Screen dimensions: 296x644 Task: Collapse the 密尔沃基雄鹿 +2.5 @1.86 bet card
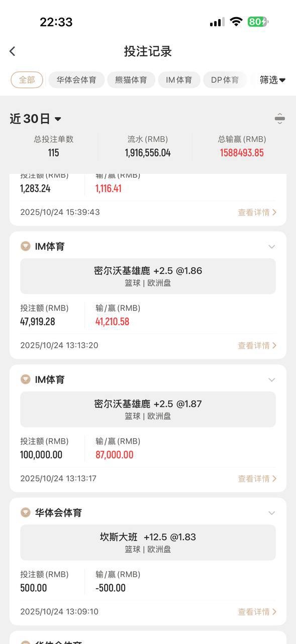tap(271, 247)
